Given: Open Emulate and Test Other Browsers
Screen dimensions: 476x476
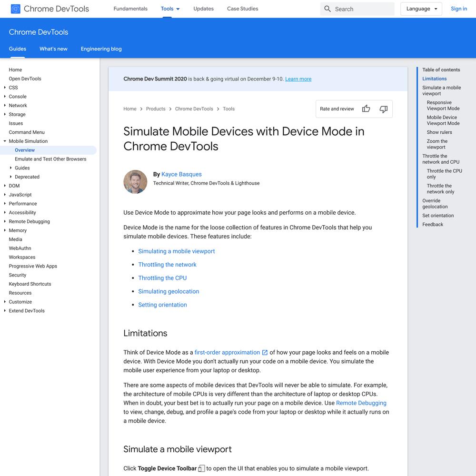Looking at the screenshot, I should [x=50, y=159].
